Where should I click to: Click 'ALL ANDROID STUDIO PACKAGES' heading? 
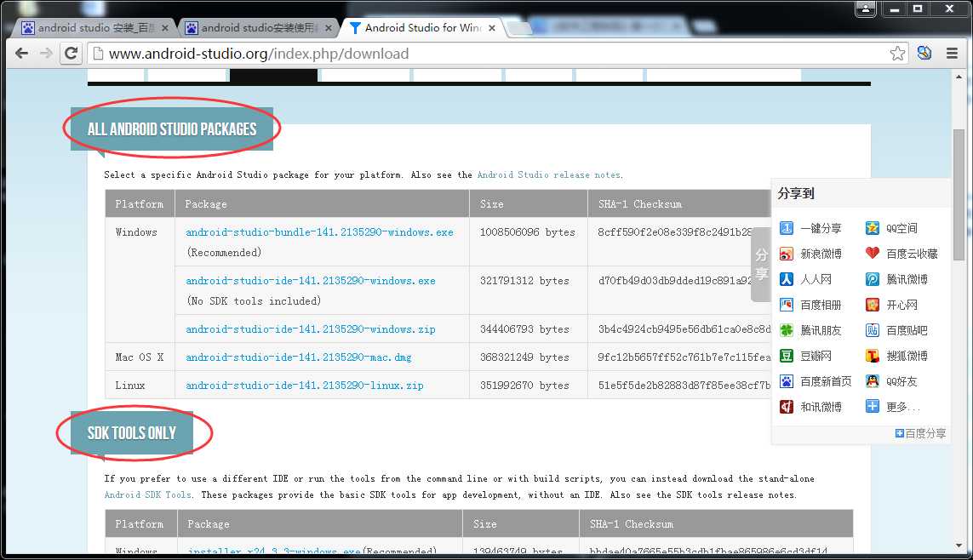(172, 129)
